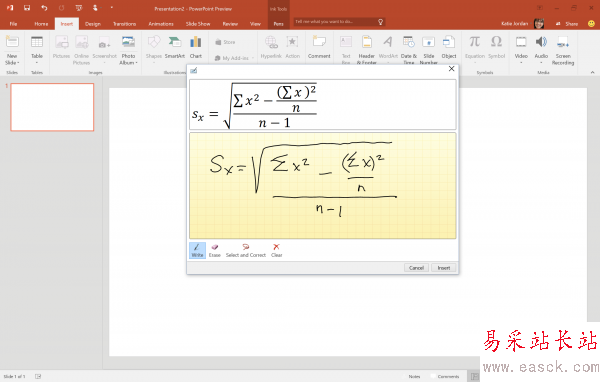Click the Store add-ins button
600x382 pixels.
point(225,42)
